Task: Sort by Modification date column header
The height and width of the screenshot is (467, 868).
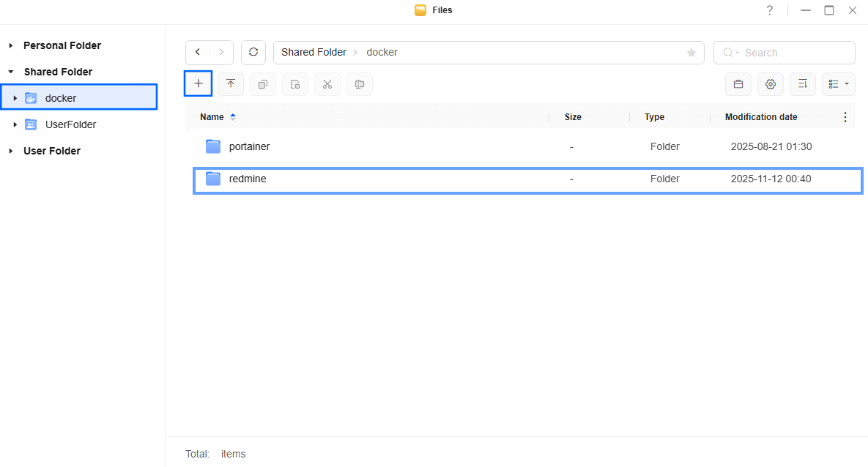Action: click(761, 117)
